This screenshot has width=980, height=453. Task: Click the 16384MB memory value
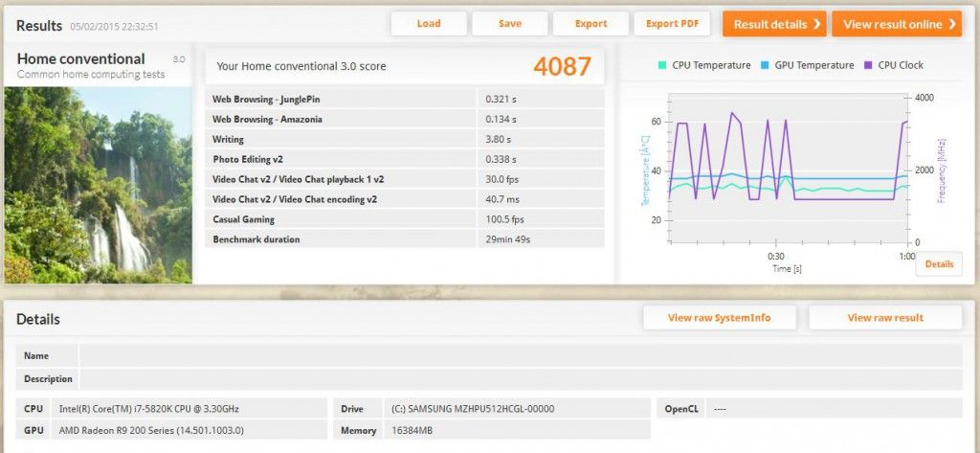point(412,430)
